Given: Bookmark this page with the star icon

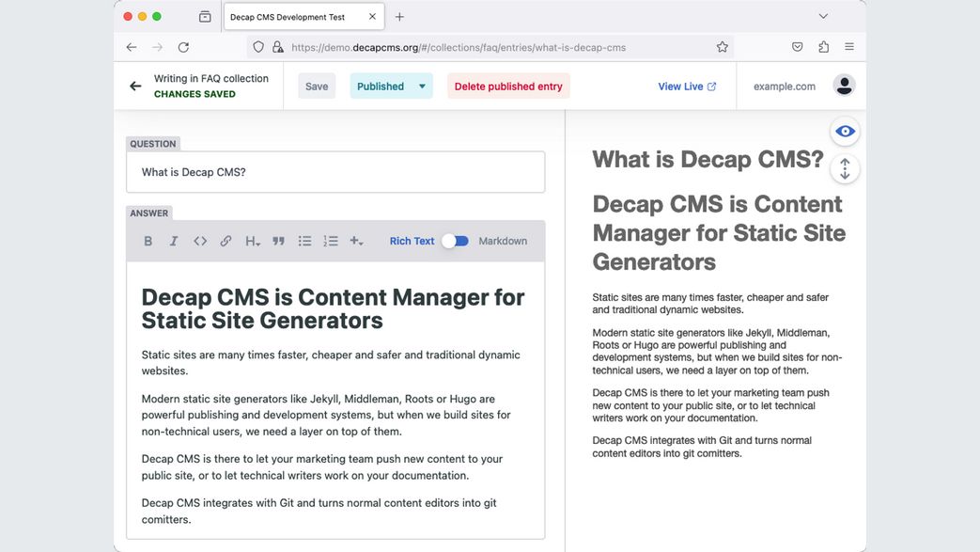Looking at the screenshot, I should (x=723, y=47).
